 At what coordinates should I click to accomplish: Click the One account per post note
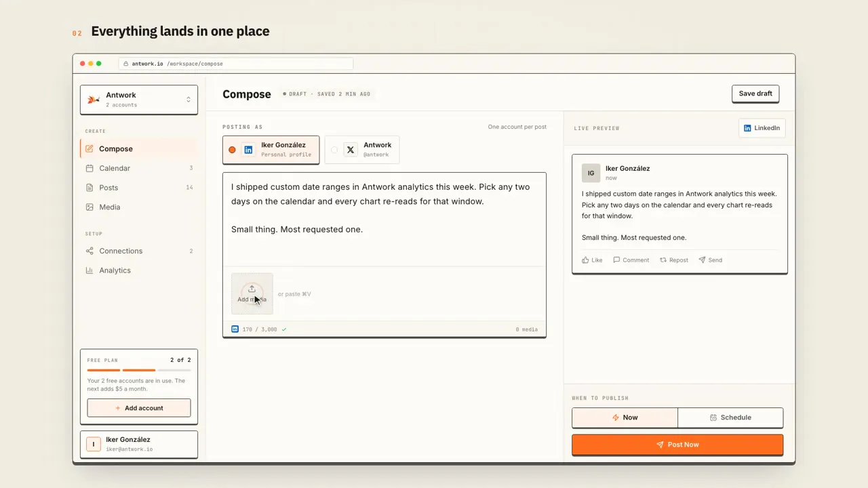pos(517,127)
